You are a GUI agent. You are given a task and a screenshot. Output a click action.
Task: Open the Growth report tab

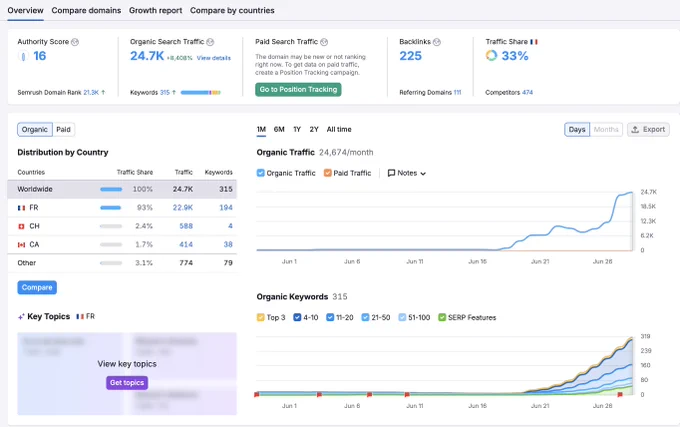pyautogui.click(x=156, y=10)
